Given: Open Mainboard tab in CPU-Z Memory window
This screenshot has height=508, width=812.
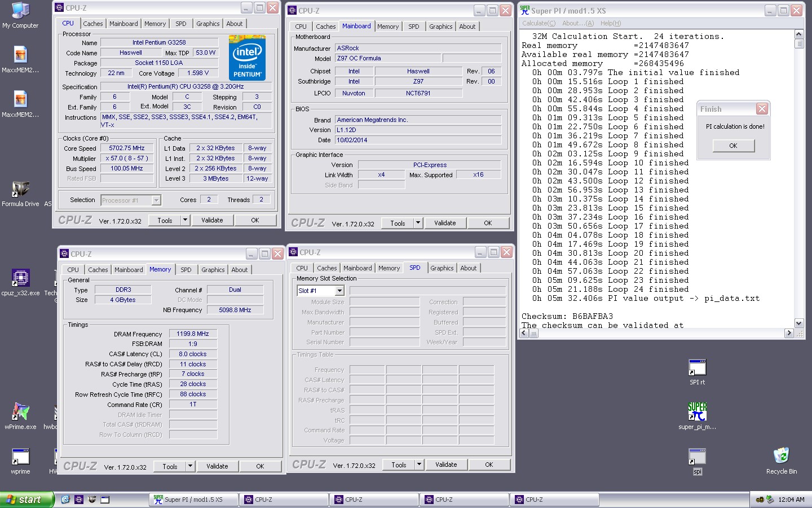Looking at the screenshot, I should coord(129,270).
